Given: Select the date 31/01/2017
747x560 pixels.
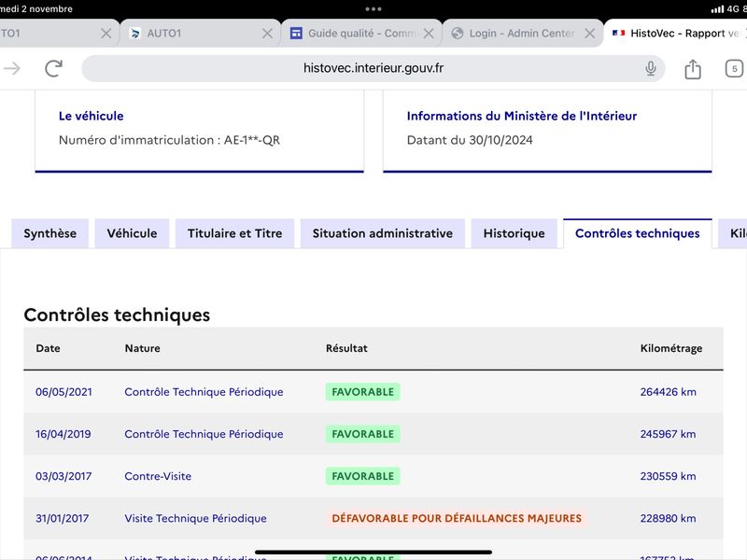Looking at the screenshot, I should pos(63,518).
